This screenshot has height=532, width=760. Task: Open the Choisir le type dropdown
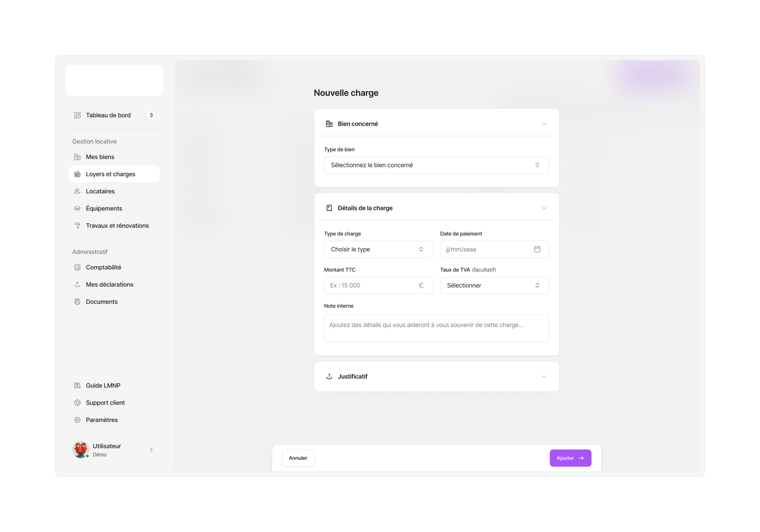click(378, 249)
